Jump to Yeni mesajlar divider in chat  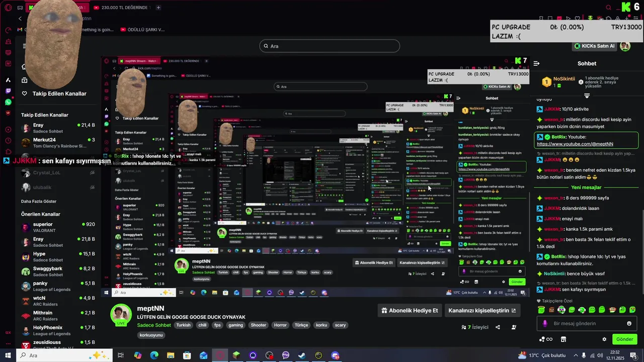[x=587, y=188]
